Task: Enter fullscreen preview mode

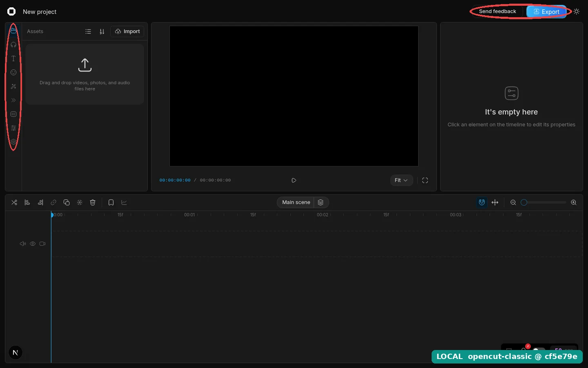Action: coord(425,180)
